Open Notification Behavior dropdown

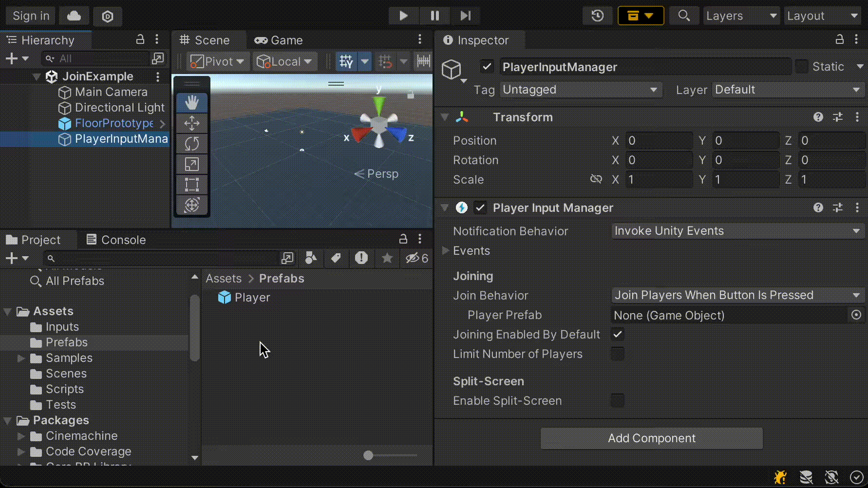pyautogui.click(x=737, y=231)
